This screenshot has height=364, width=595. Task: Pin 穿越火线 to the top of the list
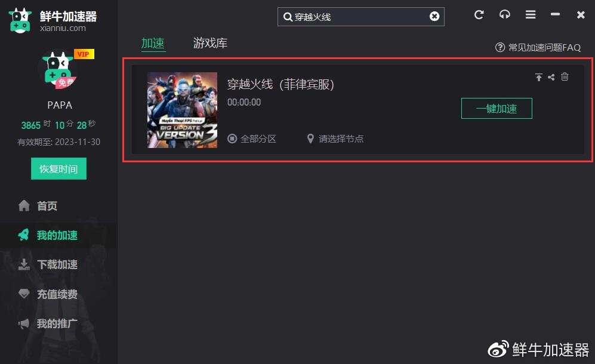coord(538,76)
